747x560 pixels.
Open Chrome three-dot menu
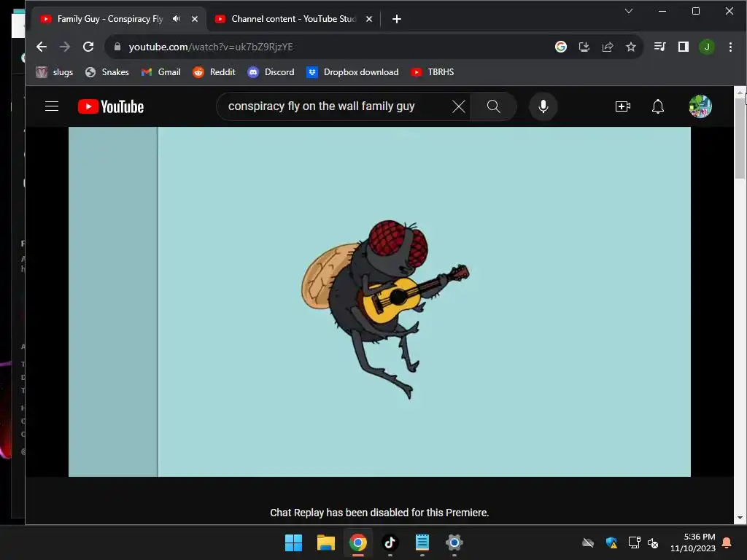point(730,47)
